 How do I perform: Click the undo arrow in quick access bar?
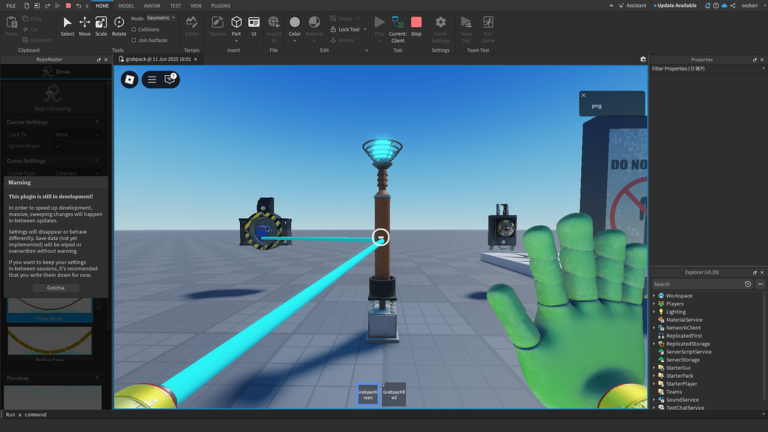coord(78,5)
